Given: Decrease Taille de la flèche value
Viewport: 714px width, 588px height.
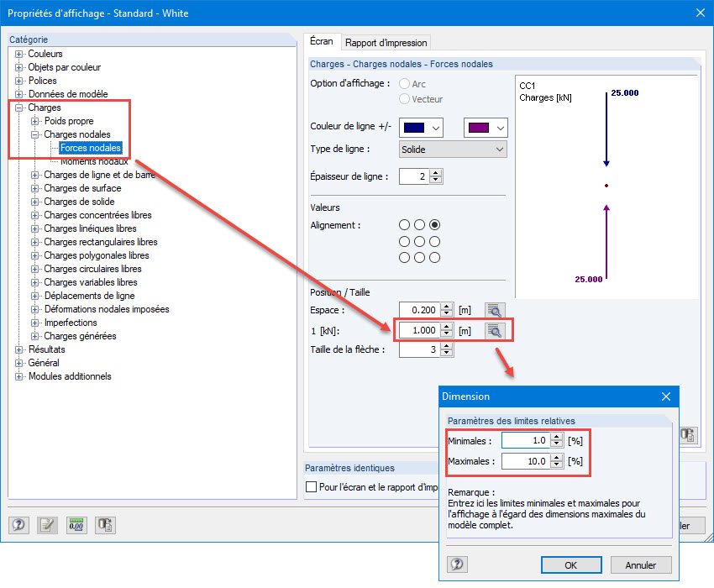Looking at the screenshot, I should point(447,354).
